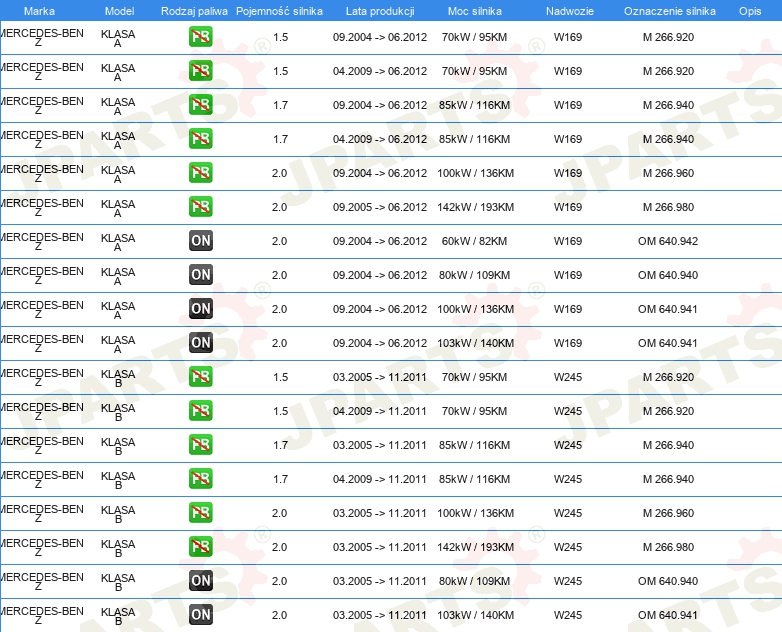Click the Moc silnika column header
Image resolution: width=782 pixels, height=632 pixels.
(475, 11)
